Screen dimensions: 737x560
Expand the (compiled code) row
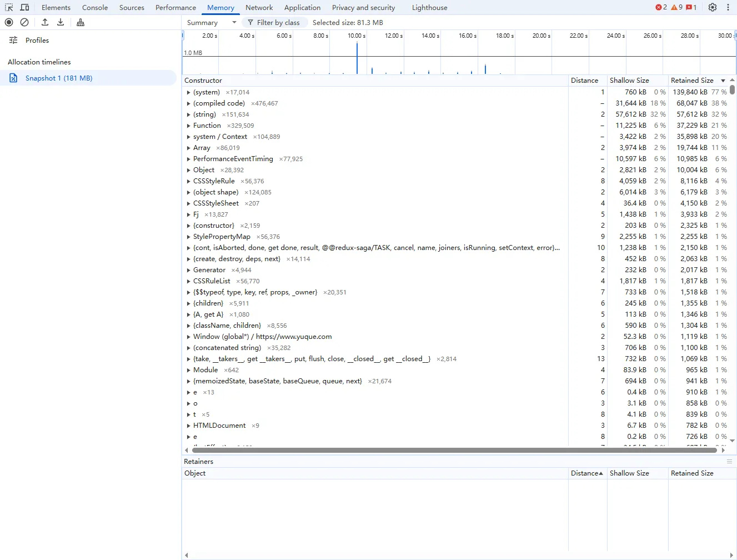189,104
